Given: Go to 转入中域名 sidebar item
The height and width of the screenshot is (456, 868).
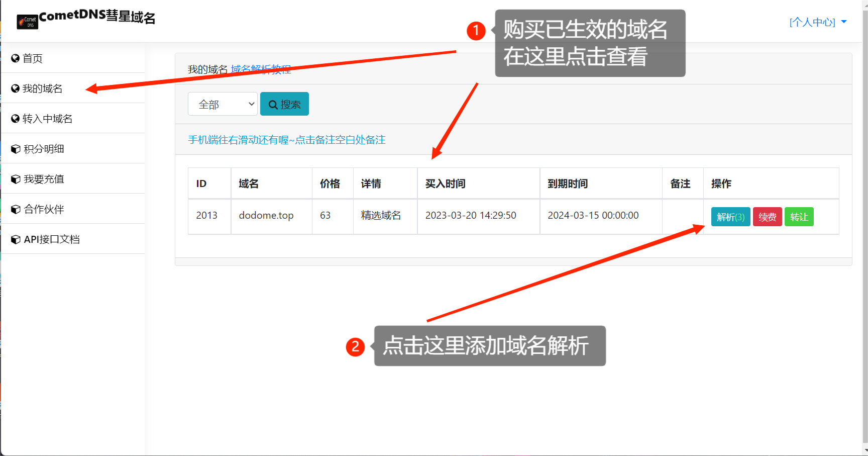Looking at the screenshot, I should (x=48, y=119).
